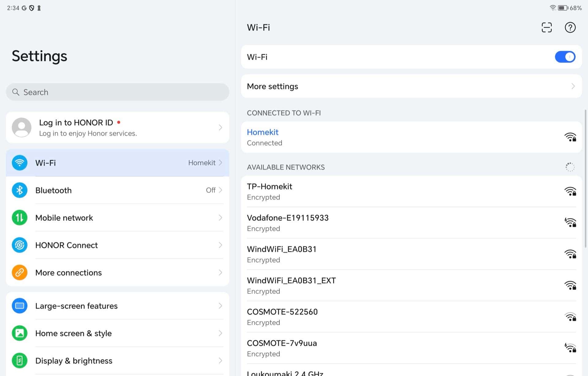Select the WindWiFi_EA0B31 network
This screenshot has height=376, width=588.
(411, 254)
